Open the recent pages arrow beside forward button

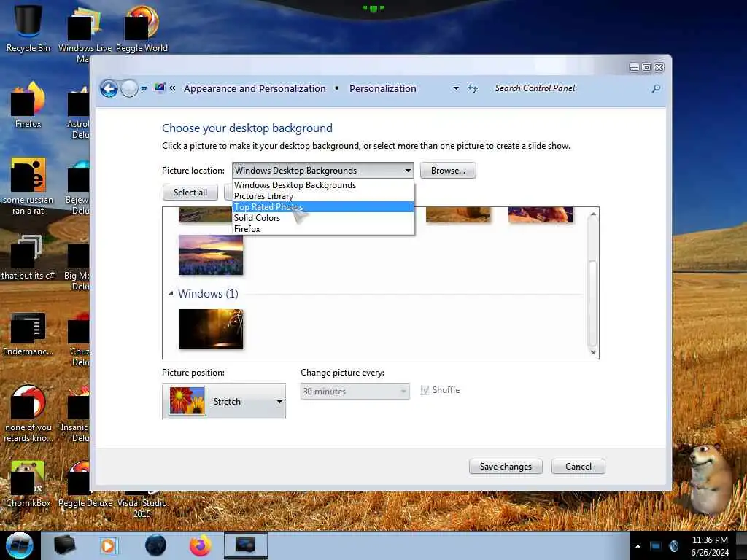coord(144,88)
